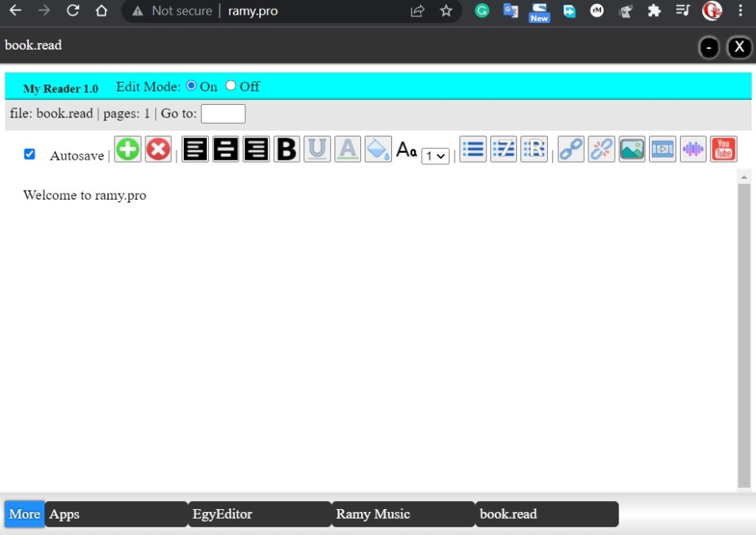The image size is (756, 535).
Task: Click the red delete icon
Action: click(158, 149)
